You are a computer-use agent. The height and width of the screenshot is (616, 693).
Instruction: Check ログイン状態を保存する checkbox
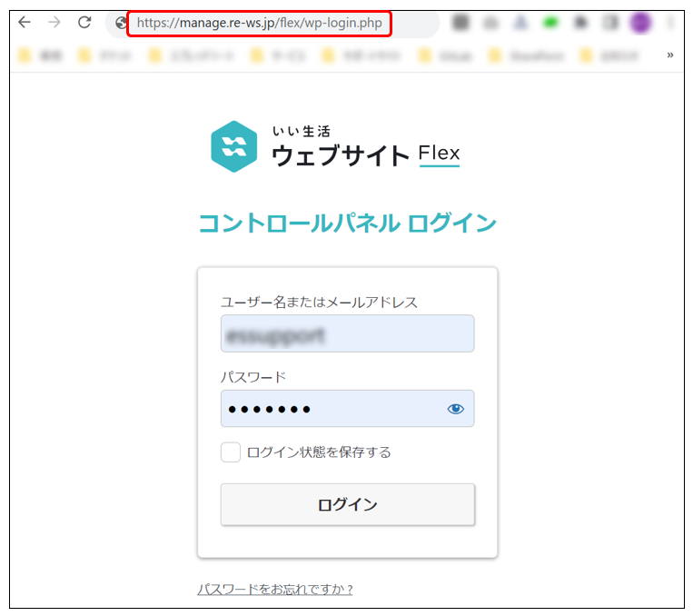click(x=231, y=452)
